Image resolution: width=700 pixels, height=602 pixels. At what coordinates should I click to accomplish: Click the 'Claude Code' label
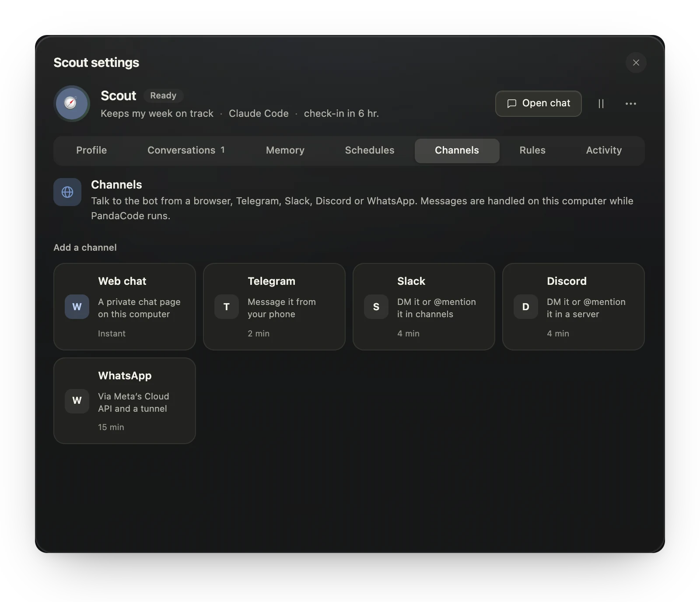pyautogui.click(x=259, y=114)
